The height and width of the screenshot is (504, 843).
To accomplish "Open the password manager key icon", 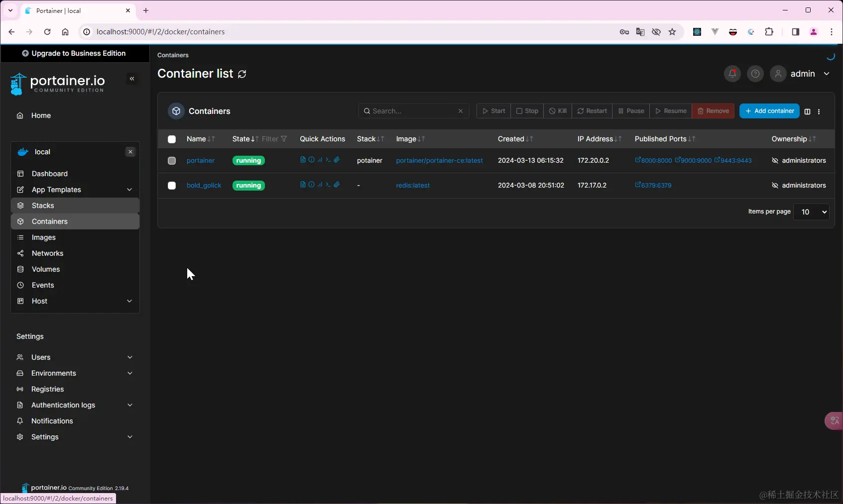I will 624,32.
